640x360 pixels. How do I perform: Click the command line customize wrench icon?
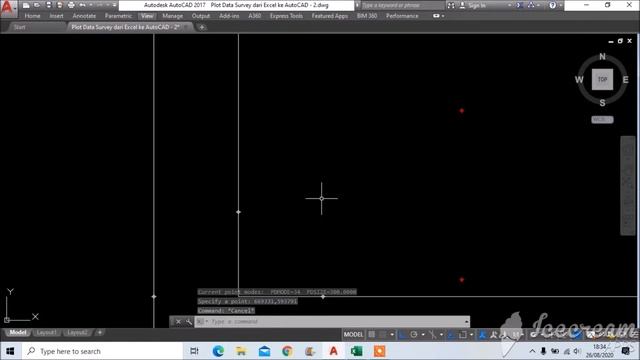[x=189, y=322]
